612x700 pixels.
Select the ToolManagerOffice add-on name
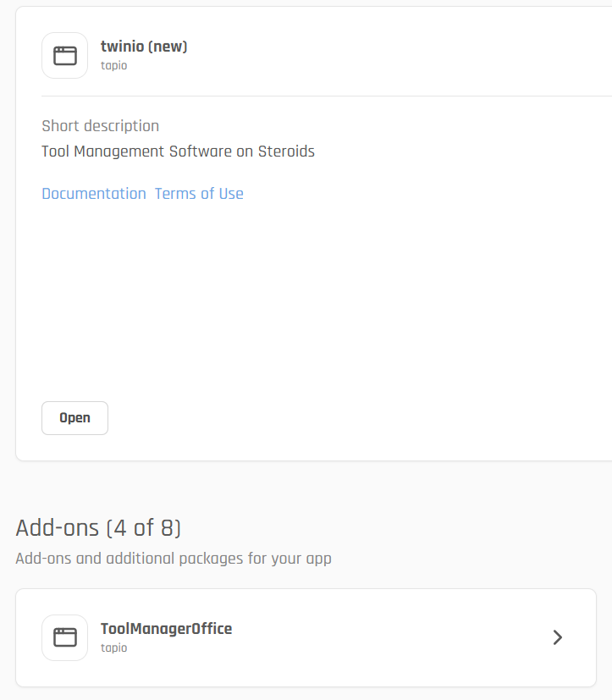166,628
